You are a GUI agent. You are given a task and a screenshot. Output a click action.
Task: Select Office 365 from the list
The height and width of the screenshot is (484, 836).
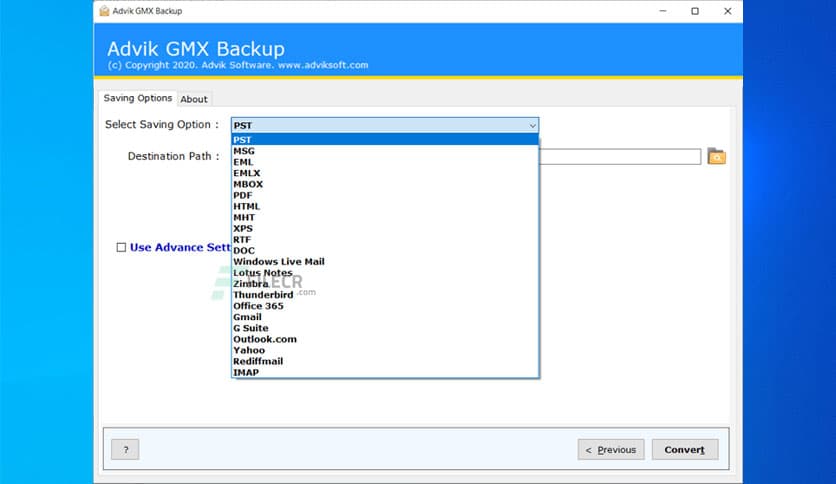click(x=385, y=306)
